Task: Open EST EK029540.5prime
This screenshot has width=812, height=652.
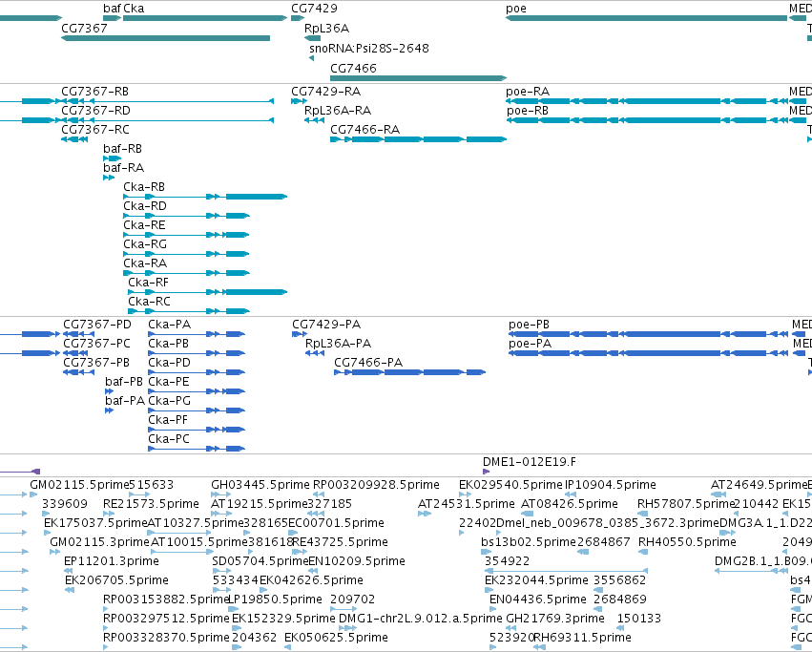Action: 510,485
